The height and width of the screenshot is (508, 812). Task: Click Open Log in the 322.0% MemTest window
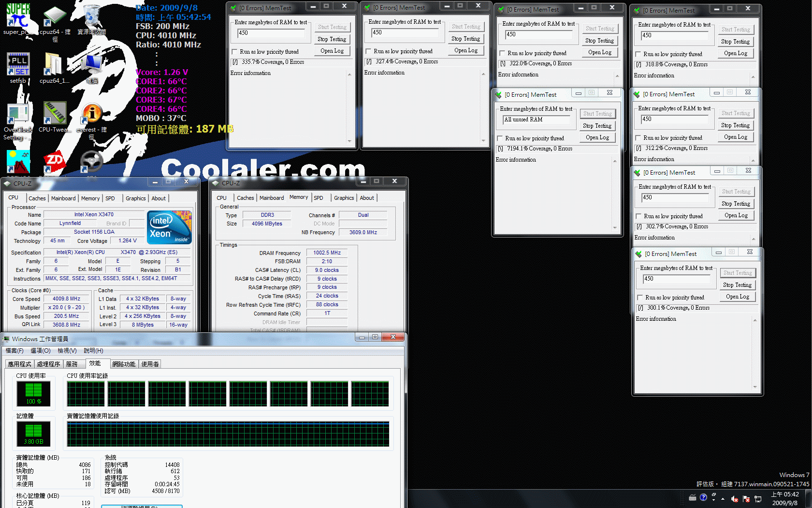coord(600,52)
